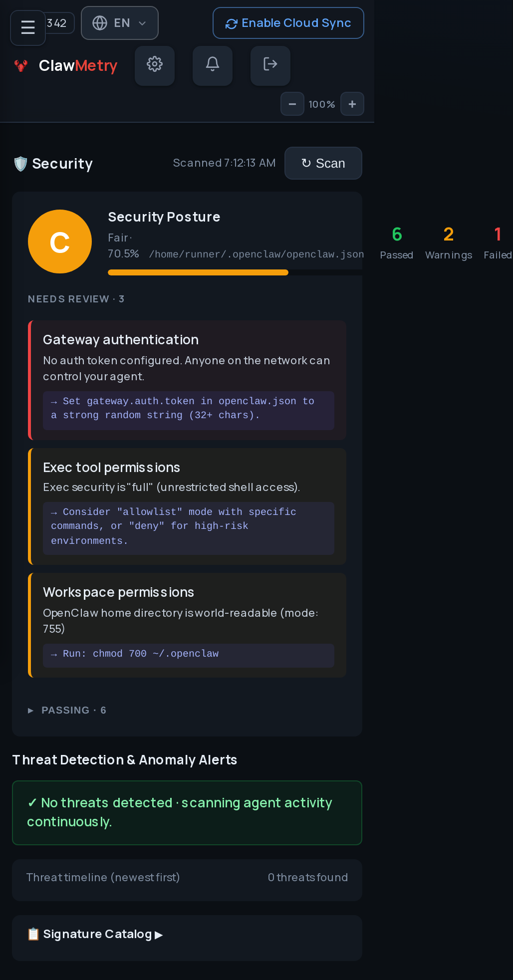Open the Gateway authentication finding

pyautogui.click(x=187, y=380)
